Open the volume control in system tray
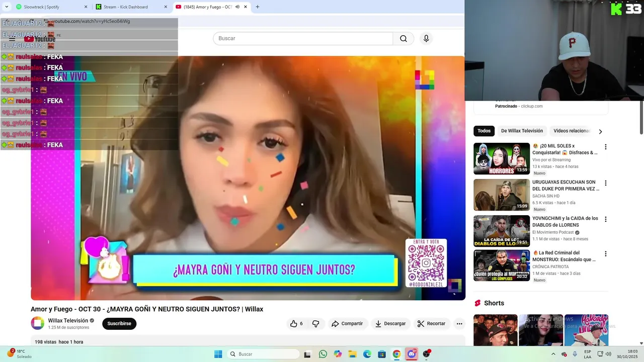Viewport: 644px width, 362px height. [608, 354]
